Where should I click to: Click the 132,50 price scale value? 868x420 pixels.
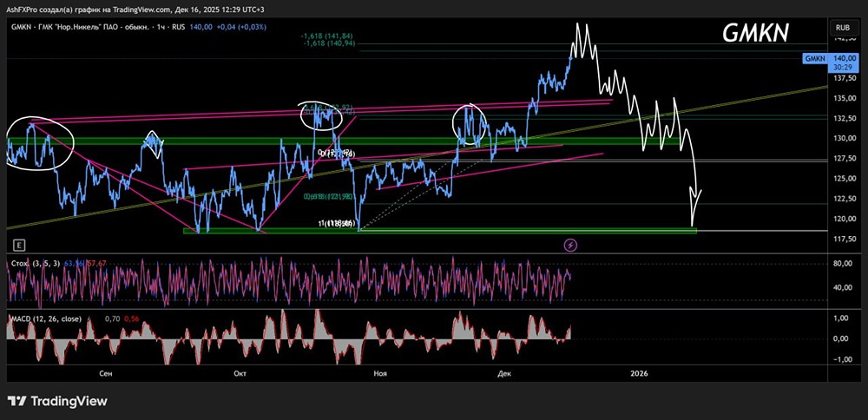tap(844, 118)
